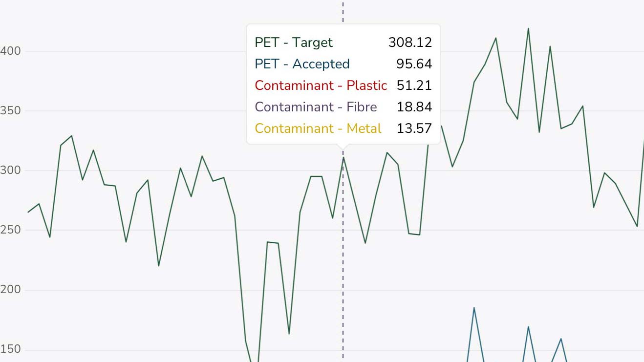Click the dashed vertical crosshair line
The width and height of the screenshot is (644, 362).
point(343,254)
